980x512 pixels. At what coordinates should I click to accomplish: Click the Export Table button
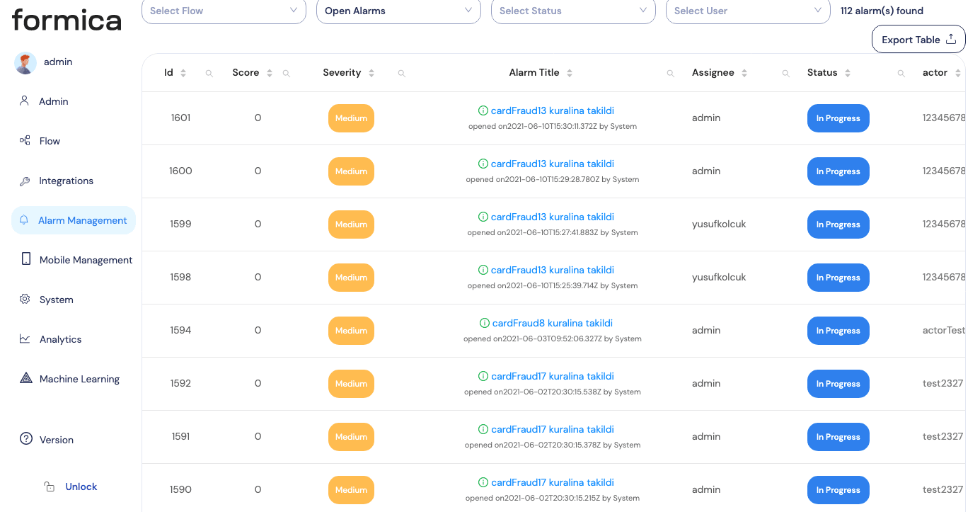(x=918, y=40)
